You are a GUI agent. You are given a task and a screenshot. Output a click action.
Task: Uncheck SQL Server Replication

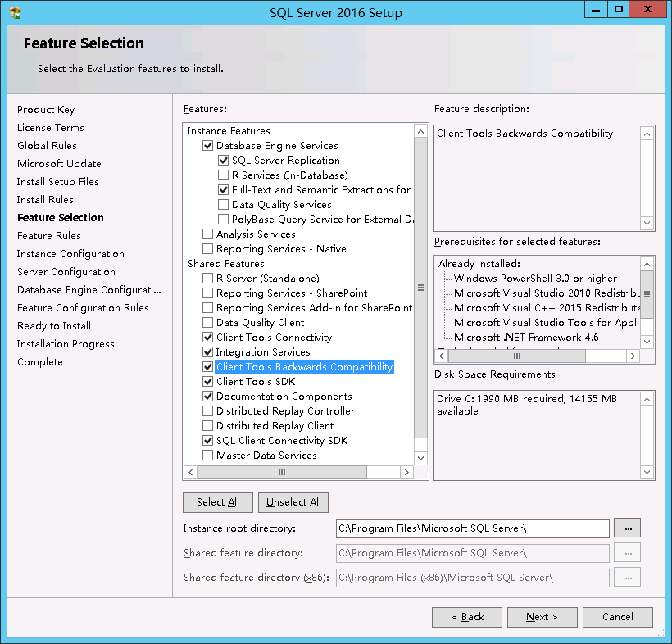point(223,161)
